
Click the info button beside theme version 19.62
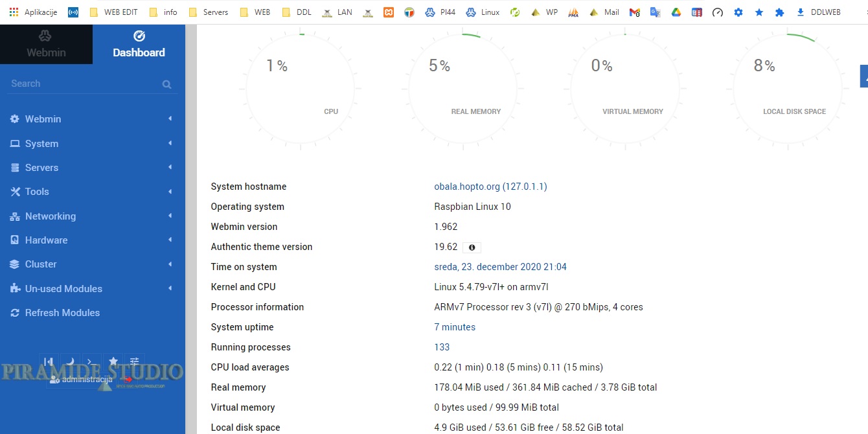click(472, 247)
